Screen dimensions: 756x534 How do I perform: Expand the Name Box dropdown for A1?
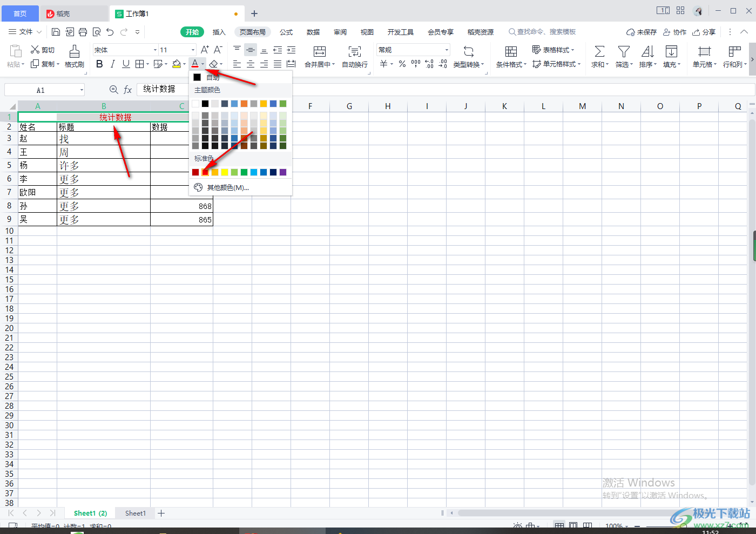click(82, 90)
